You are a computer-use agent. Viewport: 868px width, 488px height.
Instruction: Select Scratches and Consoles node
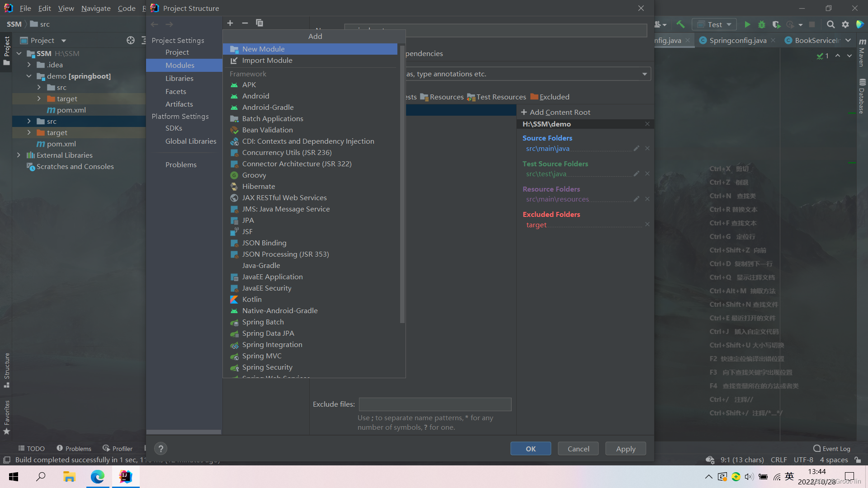tap(70, 166)
